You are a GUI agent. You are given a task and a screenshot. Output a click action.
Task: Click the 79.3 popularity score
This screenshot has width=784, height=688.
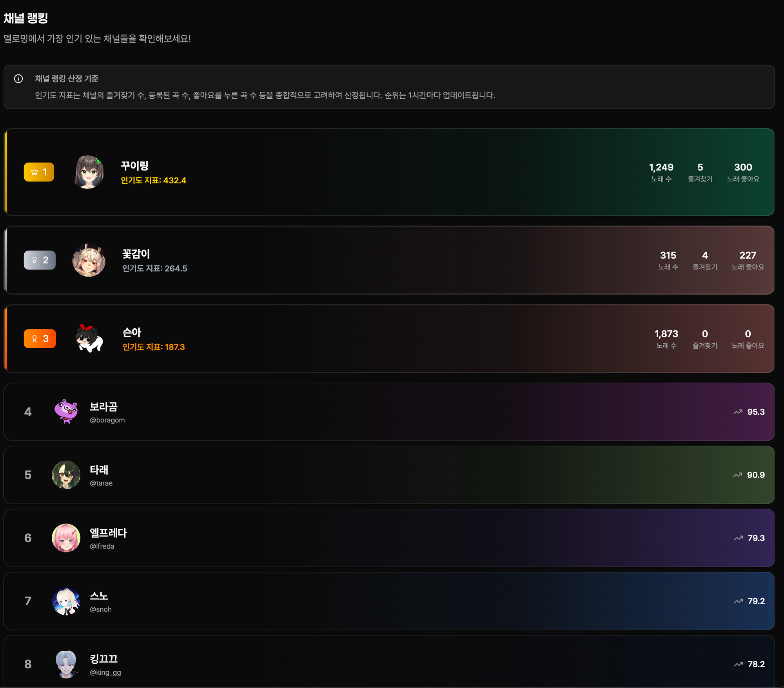coord(756,538)
